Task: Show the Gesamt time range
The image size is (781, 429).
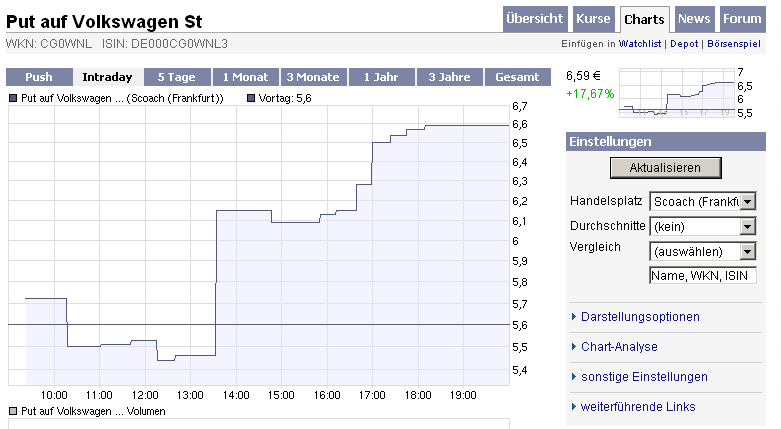Action: (x=518, y=77)
